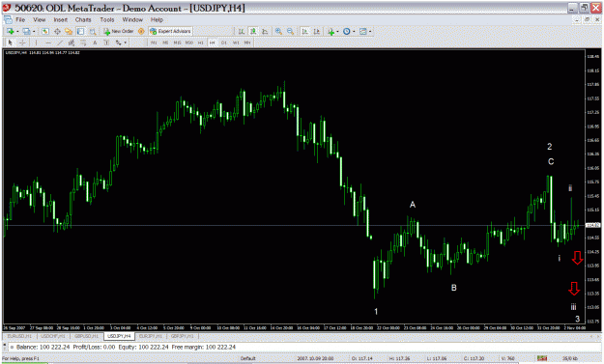The width and height of the screenshot is (604, 364).
Task: Open the MetaEditor yellow diamond icon
Action: coord(141,31)
